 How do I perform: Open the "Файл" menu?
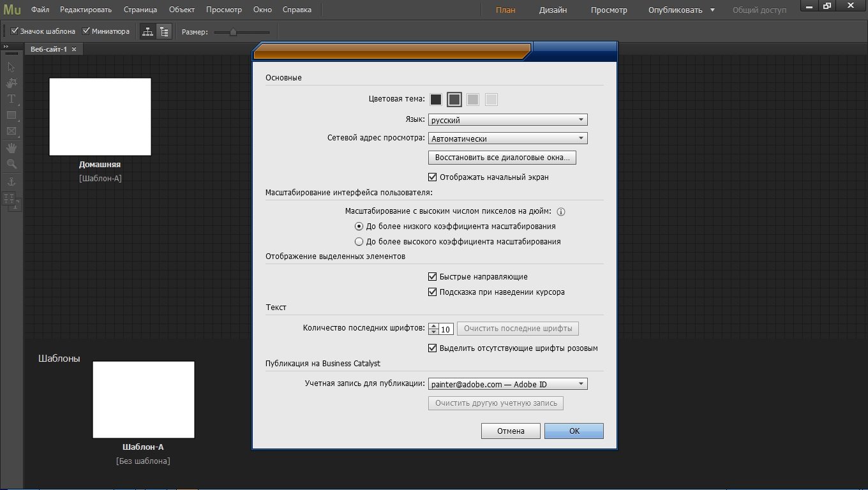(40, 10)
